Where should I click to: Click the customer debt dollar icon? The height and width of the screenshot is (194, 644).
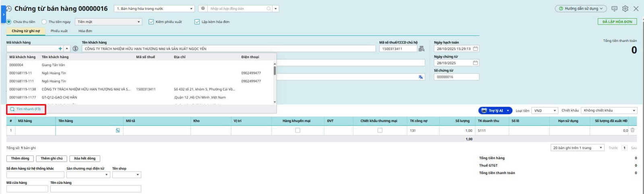75,49
